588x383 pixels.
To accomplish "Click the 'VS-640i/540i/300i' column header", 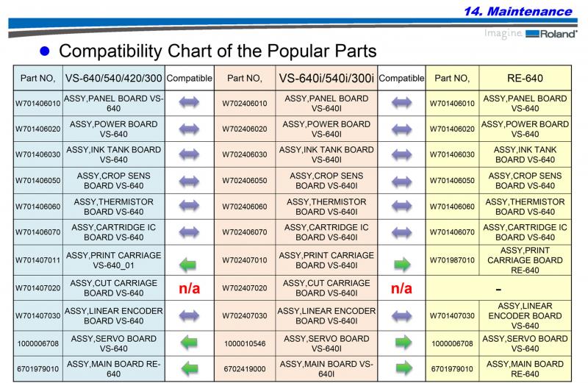I will pos(326,79).
